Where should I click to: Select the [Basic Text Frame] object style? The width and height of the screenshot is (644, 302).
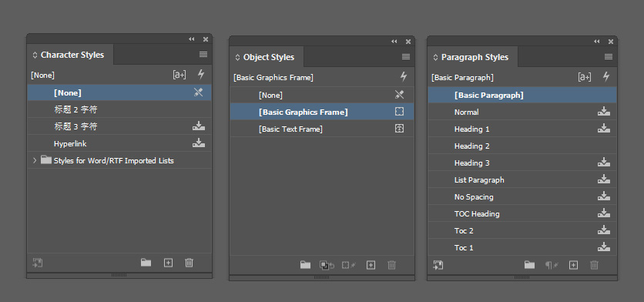point(322,129)
